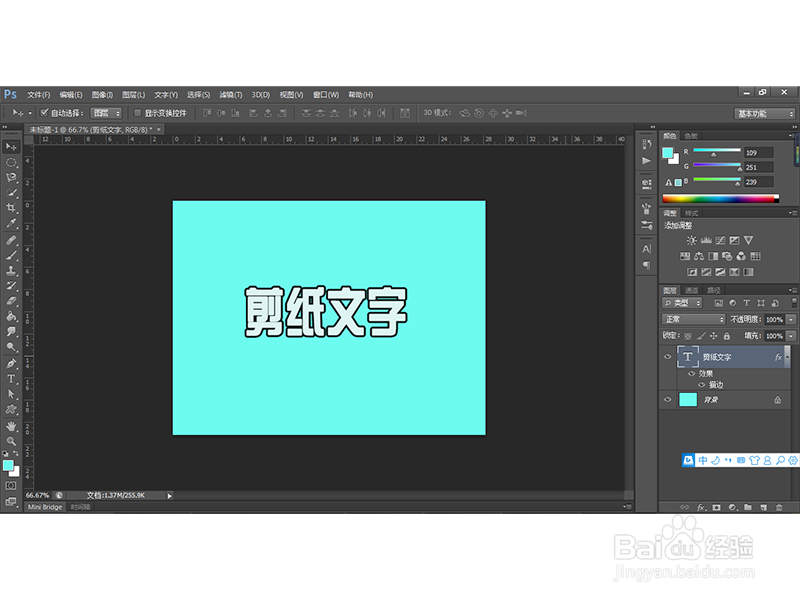
Task: Switch to the 样式 tab
Action: [691, 213]
